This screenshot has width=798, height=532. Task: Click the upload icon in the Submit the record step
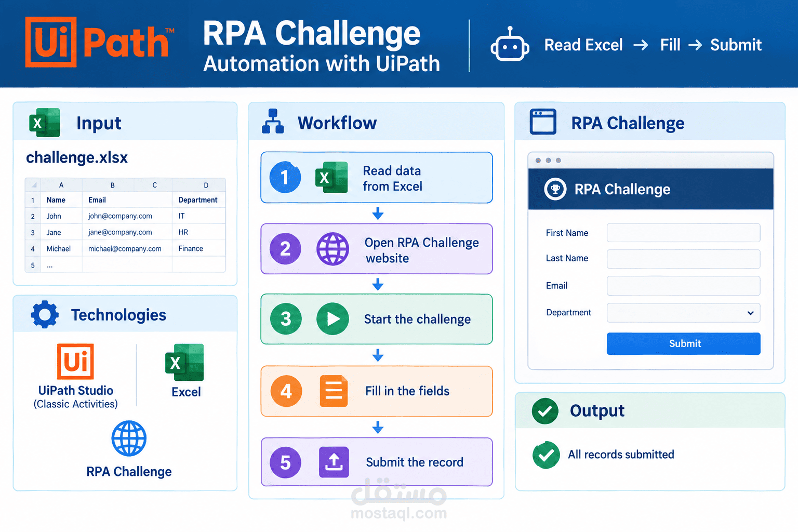[x=334, y=462]
